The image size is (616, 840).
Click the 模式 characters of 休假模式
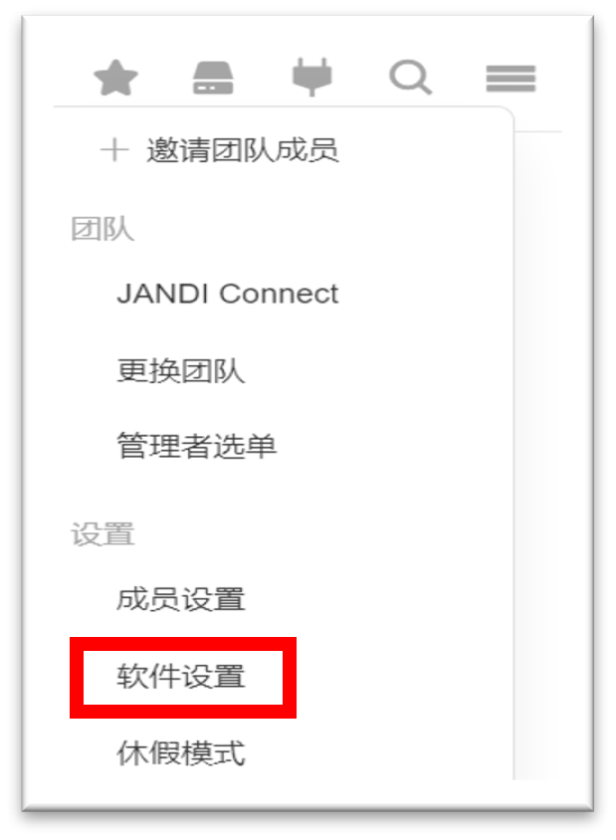[213, 753]
